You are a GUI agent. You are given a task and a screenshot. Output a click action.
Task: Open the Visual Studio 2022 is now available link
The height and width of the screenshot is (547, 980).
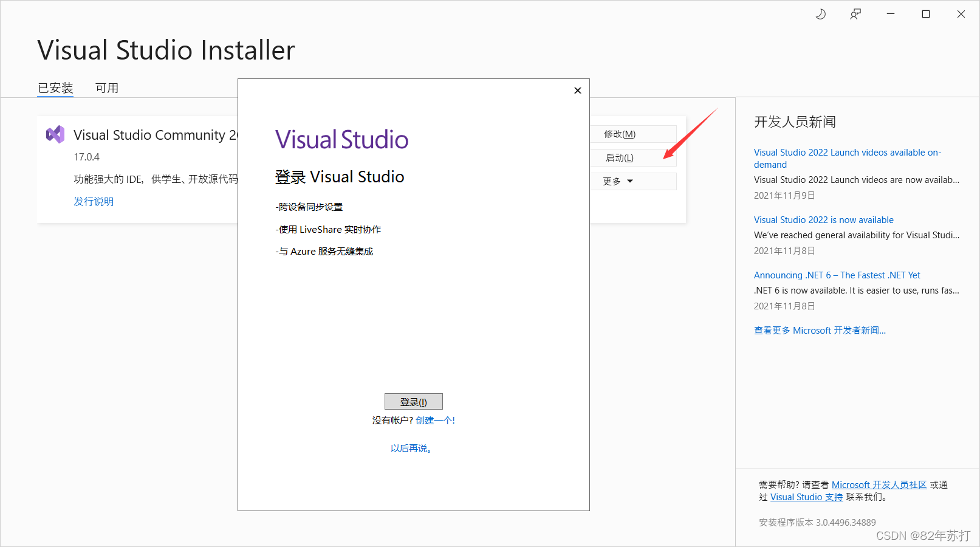(823, 219)
